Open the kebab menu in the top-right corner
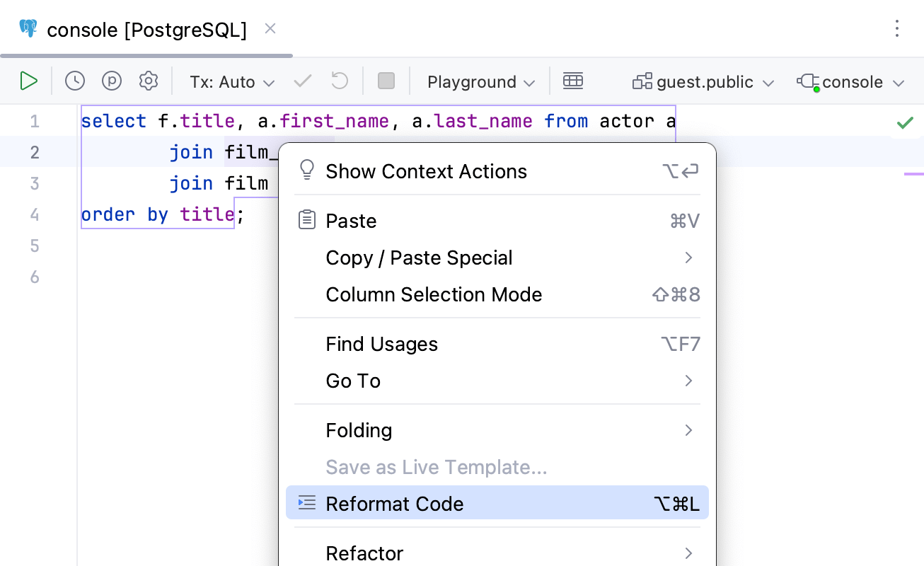The image size is (924, 566). pyautogui.click(x=897, y=28)
